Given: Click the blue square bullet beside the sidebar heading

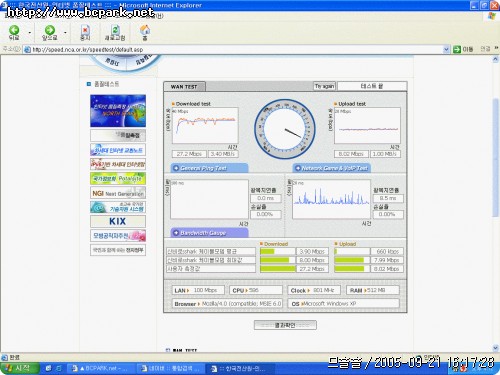Looking at the screenshot, I should click(89, 84).
